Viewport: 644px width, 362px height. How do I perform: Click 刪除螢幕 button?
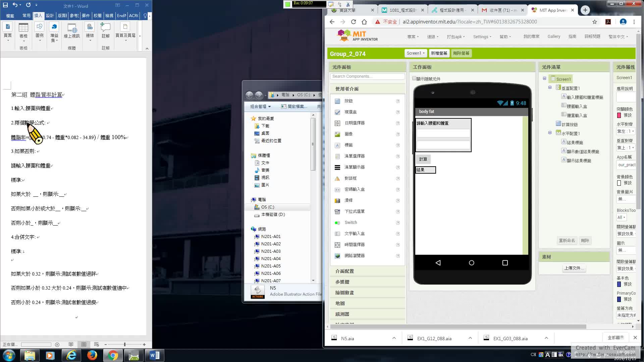[x=461, y=53]
